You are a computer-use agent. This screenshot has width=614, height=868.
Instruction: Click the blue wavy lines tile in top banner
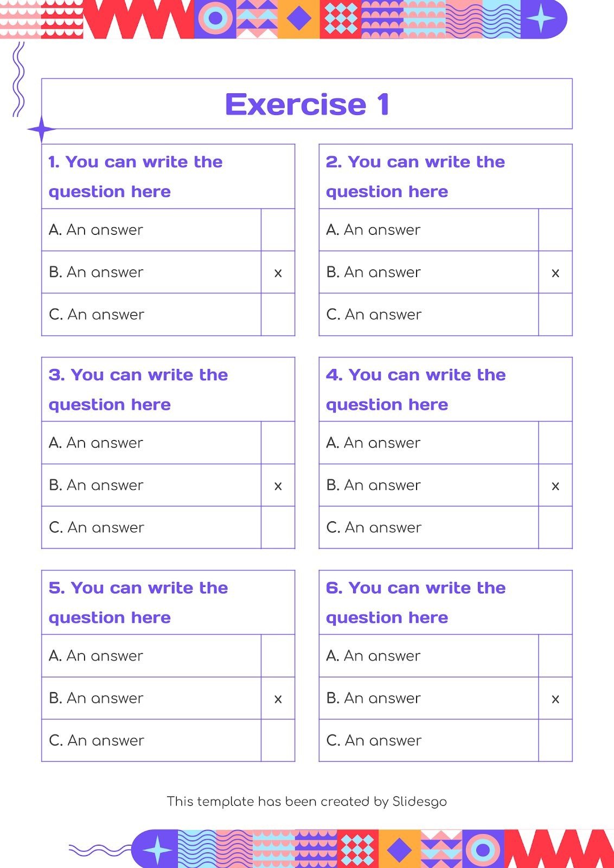tap(501, 19)
